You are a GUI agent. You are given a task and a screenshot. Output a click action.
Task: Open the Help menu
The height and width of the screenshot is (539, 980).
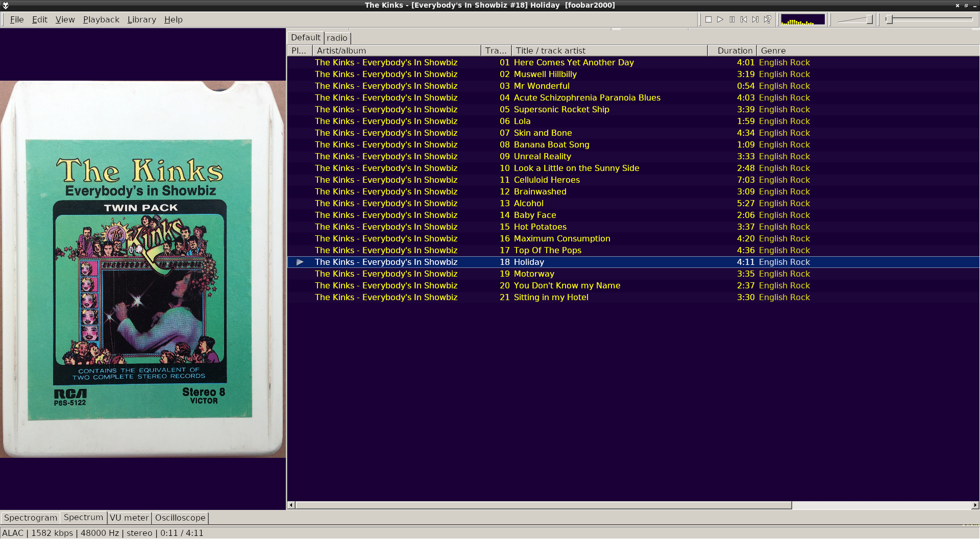pyautogui.click(x=174, y=19)
